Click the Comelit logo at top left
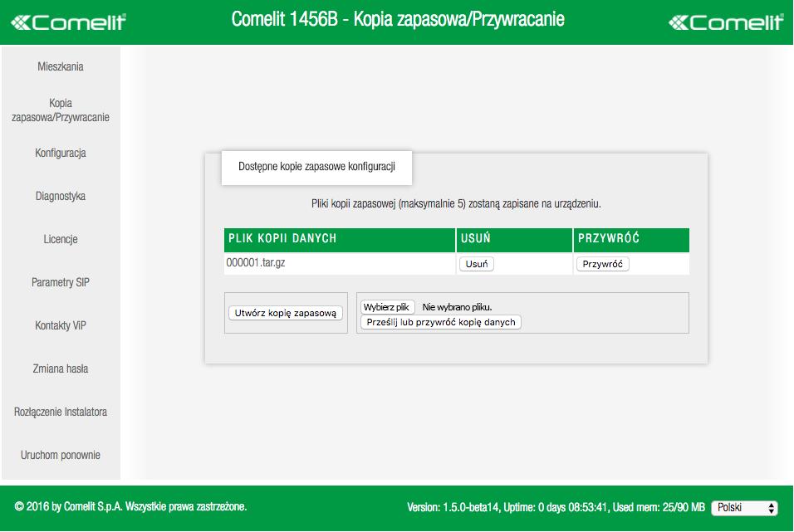Image resolution: width=794 pixels, height=532 pixels. tap(68, 22)
